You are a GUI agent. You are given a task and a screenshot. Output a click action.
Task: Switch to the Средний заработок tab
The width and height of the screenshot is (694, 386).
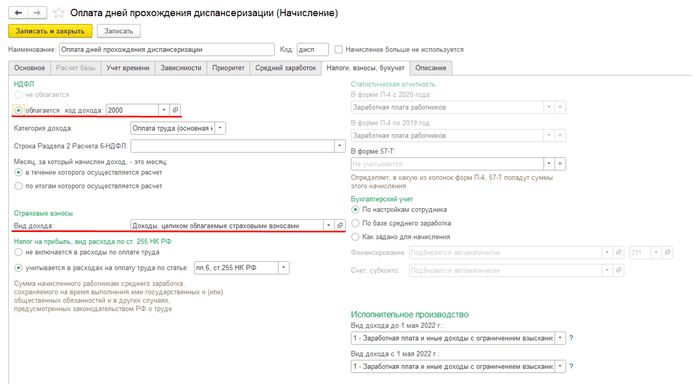pos(285,68)
